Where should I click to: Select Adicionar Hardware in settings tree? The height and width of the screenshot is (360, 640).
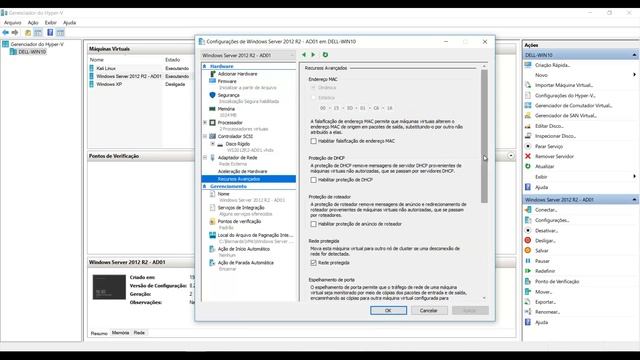click(x=237, y=74)
